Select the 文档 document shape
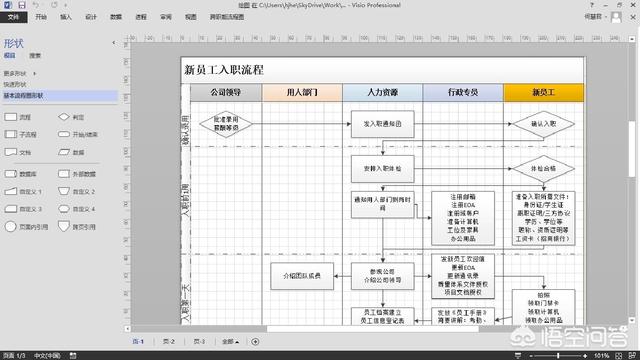 [x=18, y=152]
